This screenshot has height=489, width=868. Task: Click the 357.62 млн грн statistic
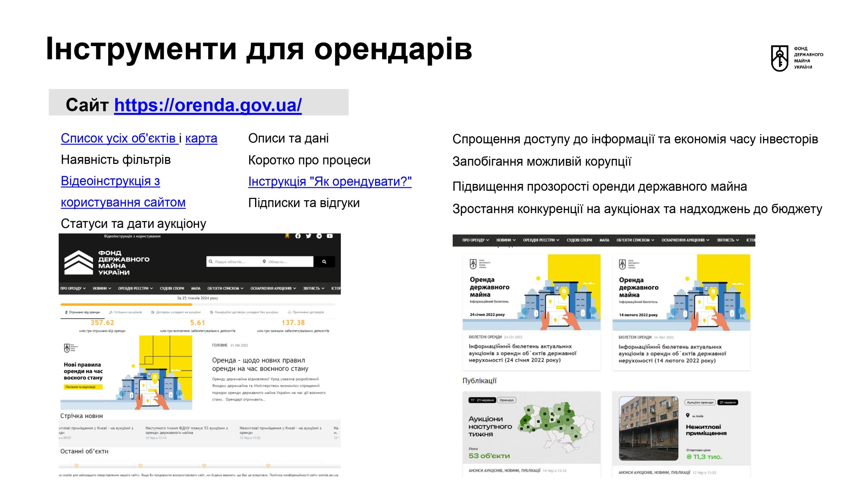[x=102, y=323]
